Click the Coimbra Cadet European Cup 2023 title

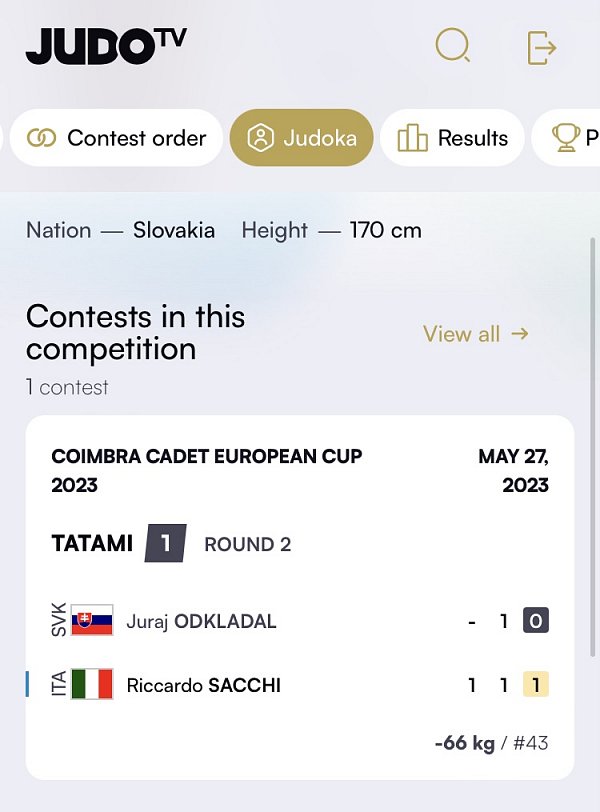(x=207, y=471)
